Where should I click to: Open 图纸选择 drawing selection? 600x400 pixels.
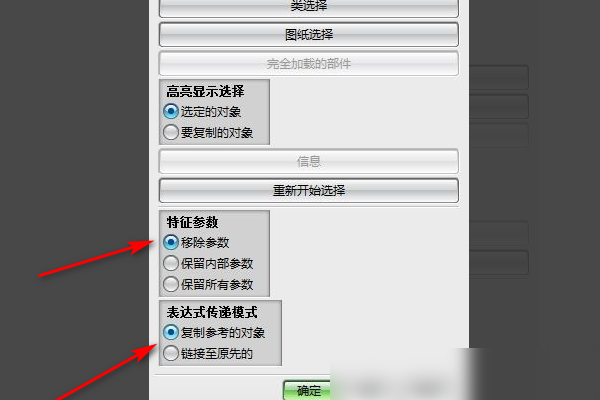[308, 35]
